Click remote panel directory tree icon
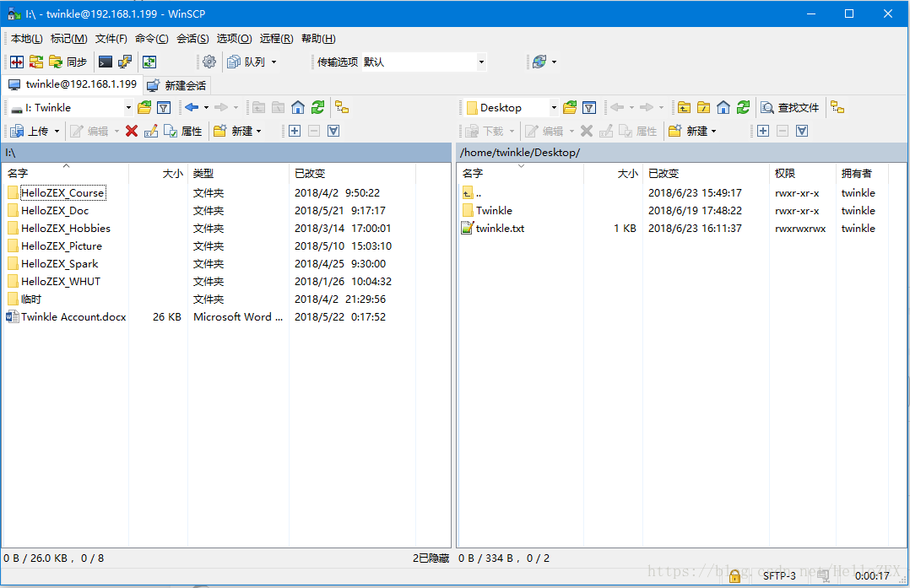Image resolution: width=910 pixels, height=588 pixels. (x=837, y=108)
